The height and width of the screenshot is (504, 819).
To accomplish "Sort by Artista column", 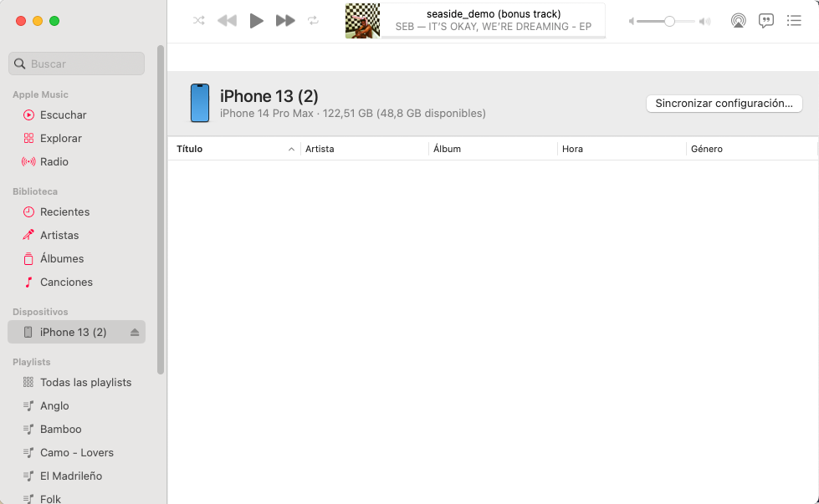I will point(365,150).
